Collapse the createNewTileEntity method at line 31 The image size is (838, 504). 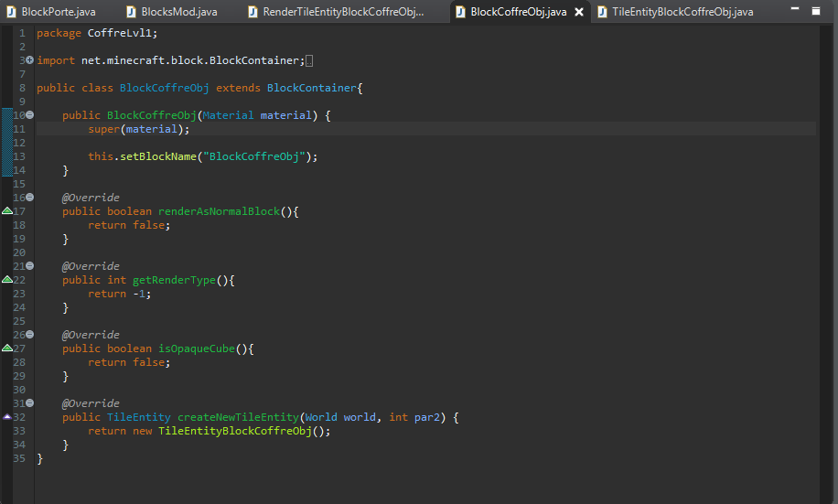[x=30, y=403]
